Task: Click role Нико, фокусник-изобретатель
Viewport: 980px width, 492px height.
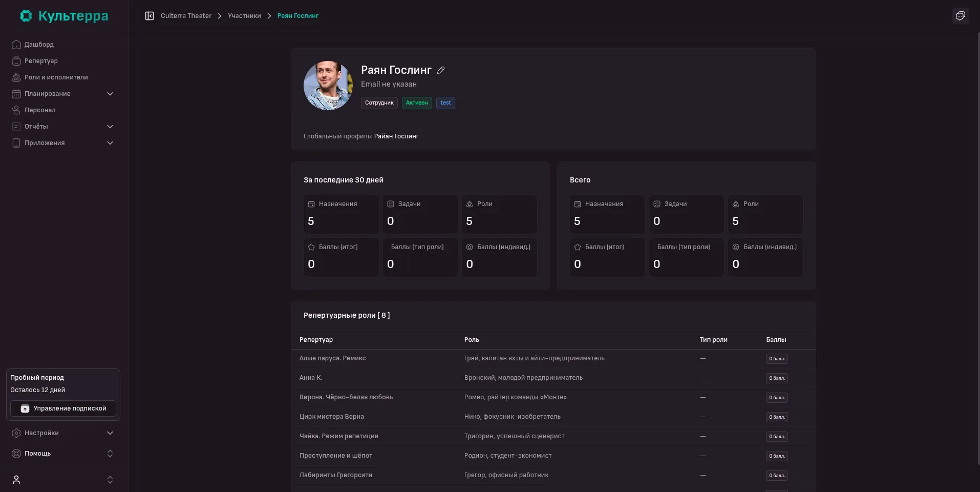Action: (x=512, y=417)
